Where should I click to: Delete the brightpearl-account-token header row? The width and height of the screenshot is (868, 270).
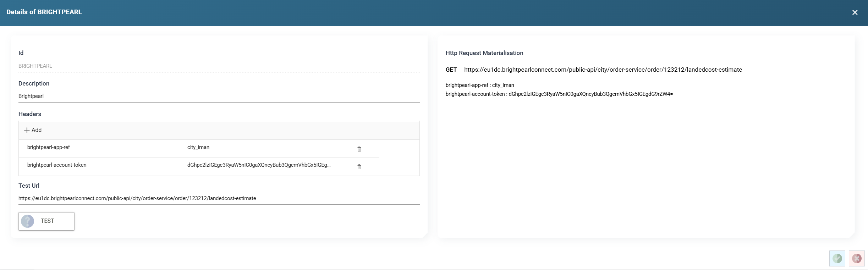(359, 167)
